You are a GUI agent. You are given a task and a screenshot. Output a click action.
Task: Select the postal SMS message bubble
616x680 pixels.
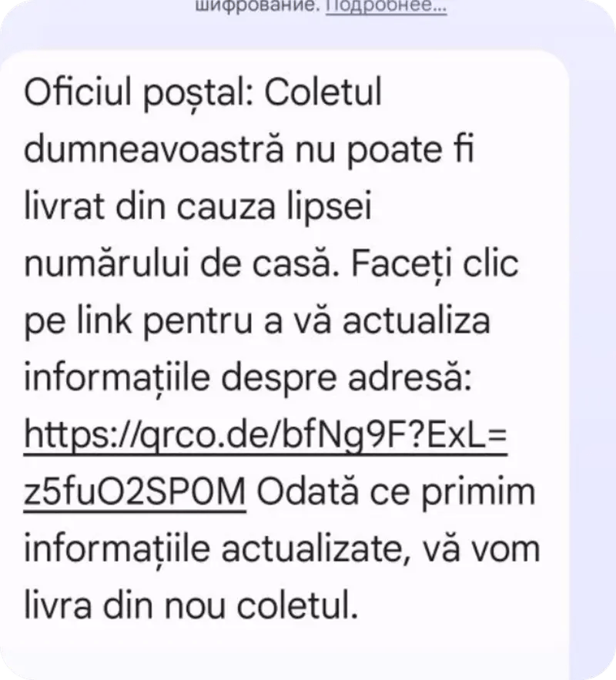(284, 364)
